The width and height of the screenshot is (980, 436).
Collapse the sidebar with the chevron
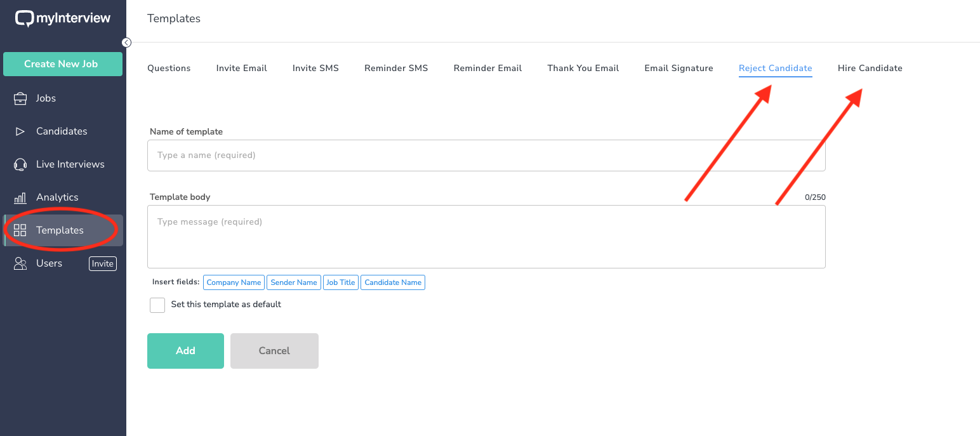click(x=126, y=43)
